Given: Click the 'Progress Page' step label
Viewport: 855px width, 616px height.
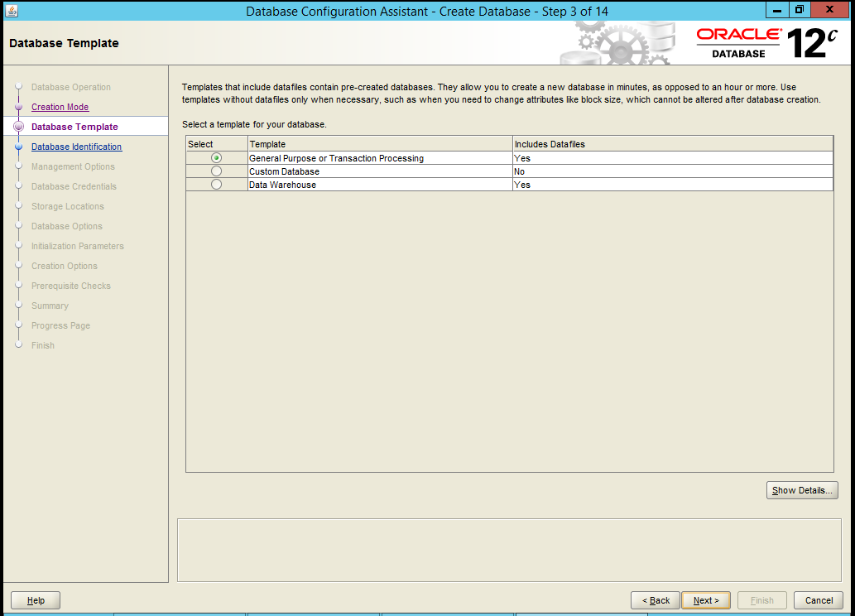Looking at the screenshot, I should point(60,325).
